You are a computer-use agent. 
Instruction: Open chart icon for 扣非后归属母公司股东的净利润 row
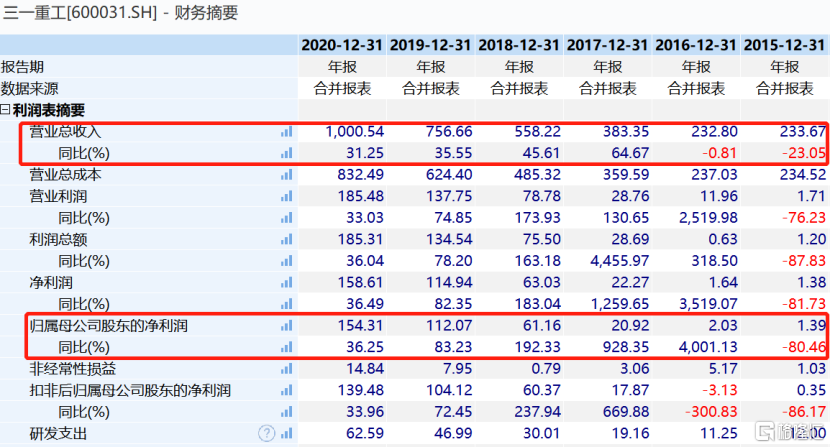click(286, 391)
